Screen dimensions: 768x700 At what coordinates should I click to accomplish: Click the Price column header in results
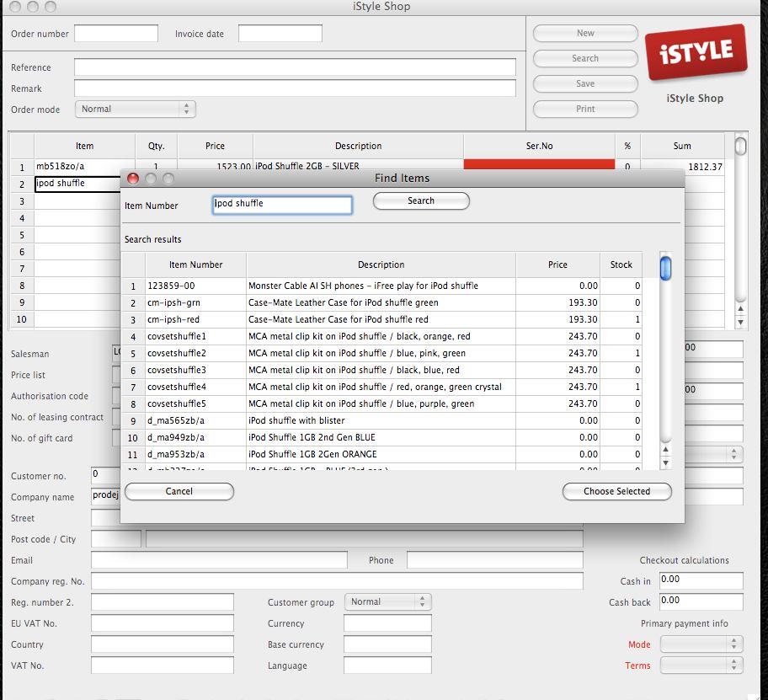[x=557, y=265]
